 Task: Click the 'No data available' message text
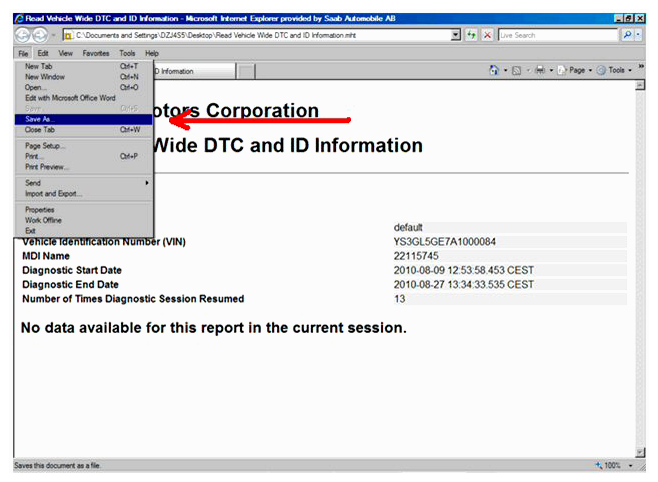[x=214, y=328]
